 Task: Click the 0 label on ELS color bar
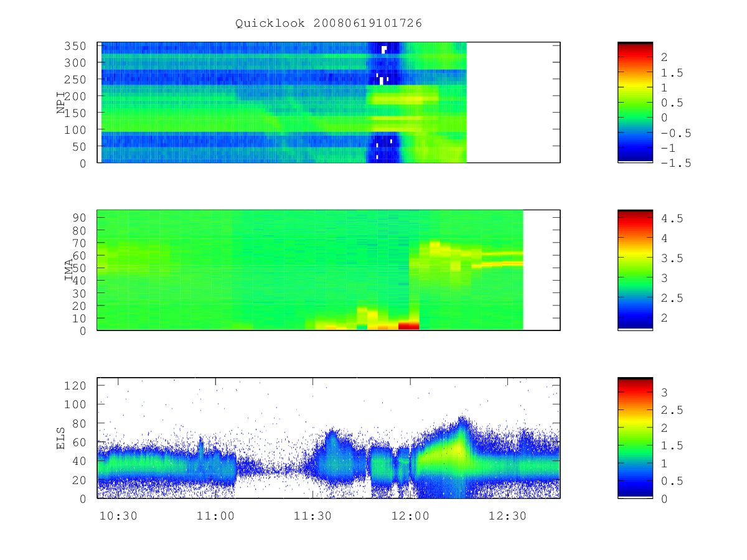point(664,498)
